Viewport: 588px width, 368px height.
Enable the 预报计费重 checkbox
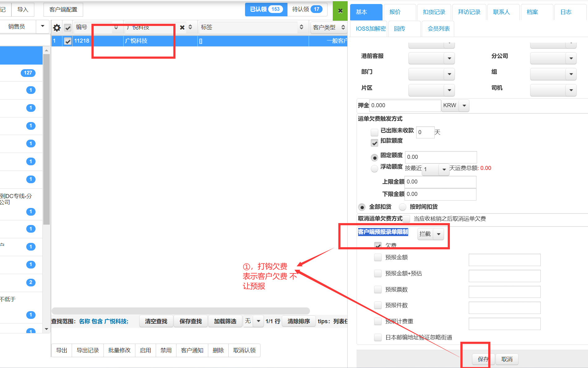point(378,321)
